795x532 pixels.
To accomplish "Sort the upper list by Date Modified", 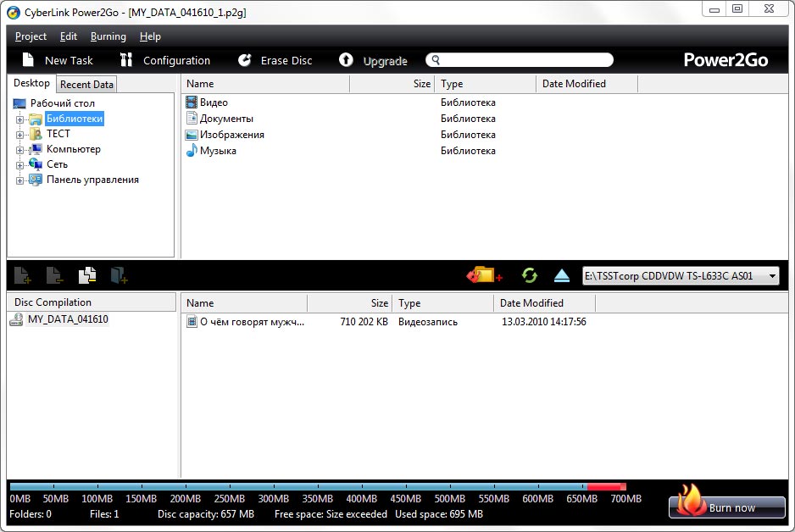I will [x=587, y=84].
